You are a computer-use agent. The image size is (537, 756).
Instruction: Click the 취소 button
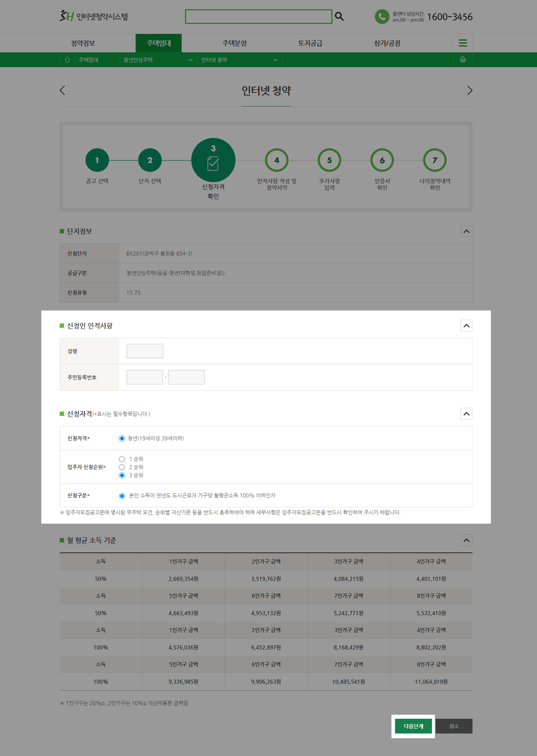point(454,726)
